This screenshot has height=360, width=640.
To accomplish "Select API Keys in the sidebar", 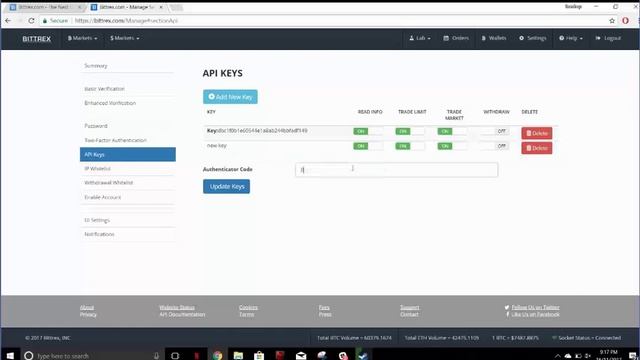I will [x=128, y=154].
